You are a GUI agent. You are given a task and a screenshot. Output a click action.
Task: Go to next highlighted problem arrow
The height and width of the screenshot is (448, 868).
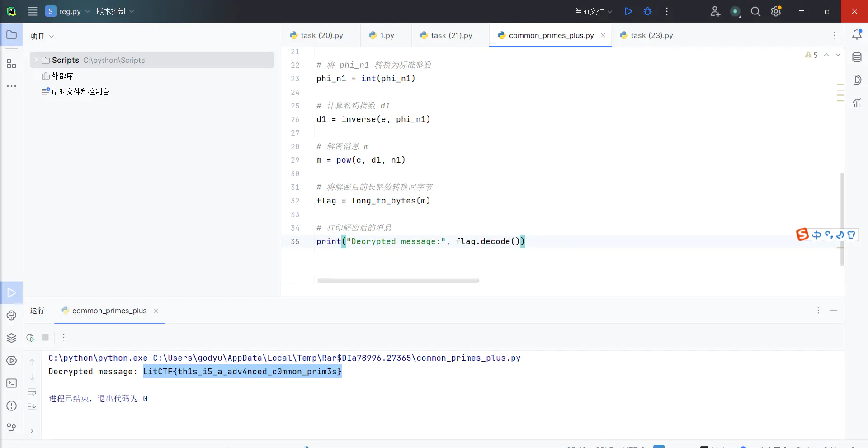tap(838, 55)
